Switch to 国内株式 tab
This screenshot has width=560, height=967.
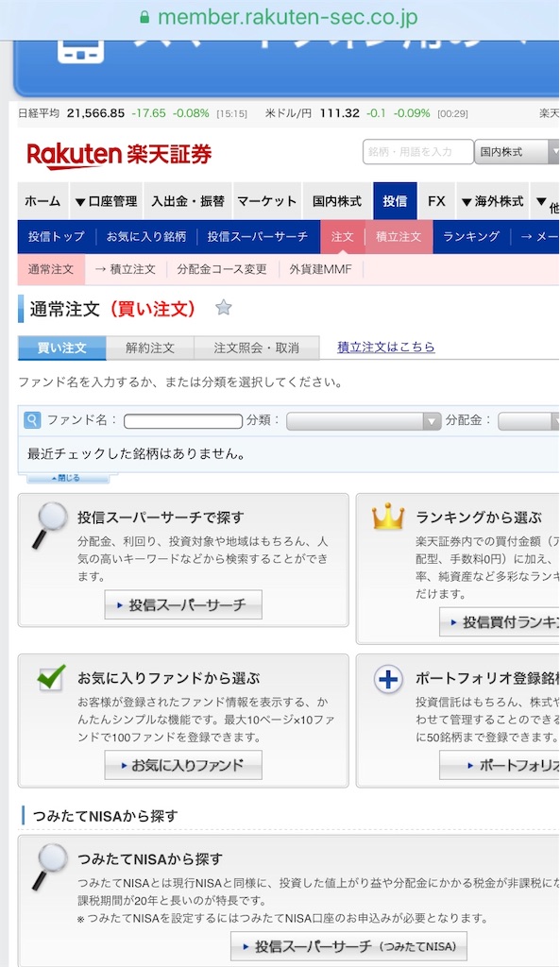(x=337, y=201)
